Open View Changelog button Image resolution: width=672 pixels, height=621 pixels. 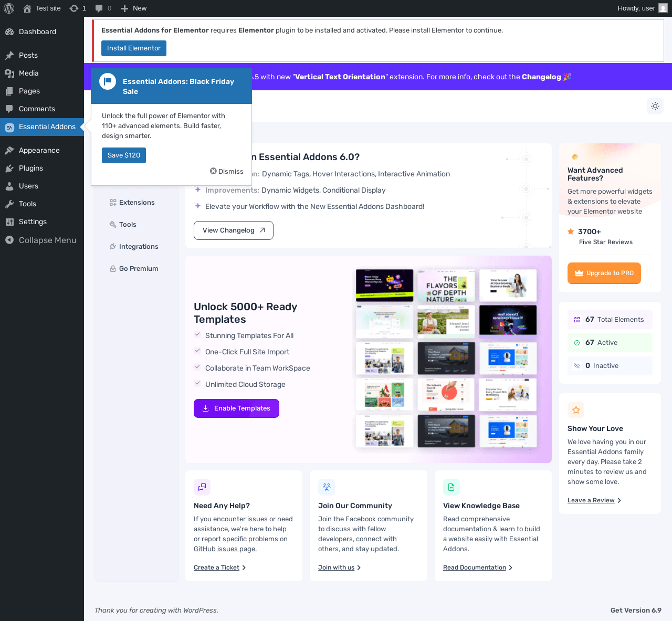pyautogui.click(x=234, y=230)
